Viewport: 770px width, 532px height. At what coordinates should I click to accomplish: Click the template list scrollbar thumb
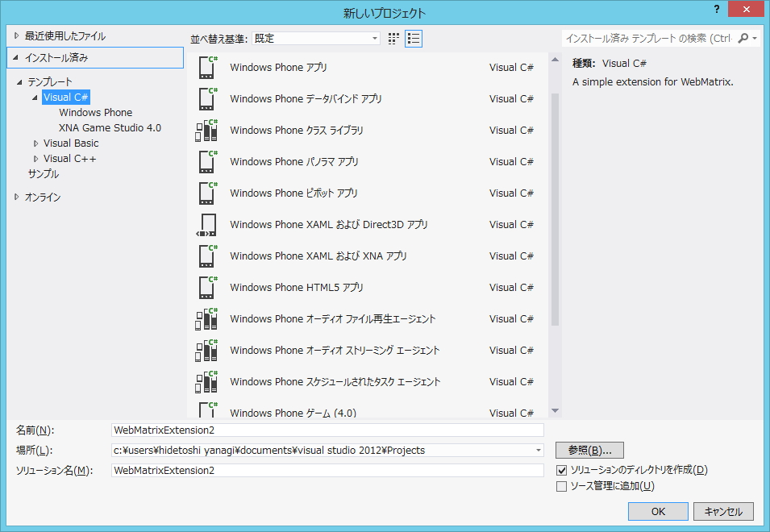click(x=555, y=210)
